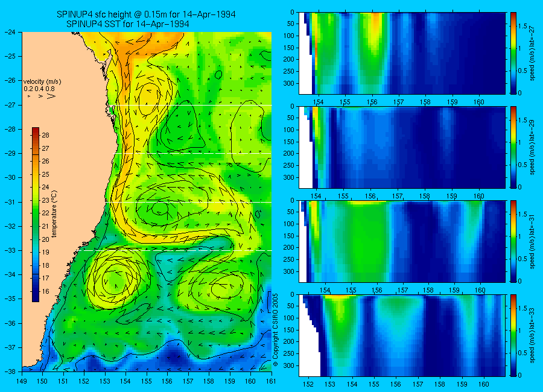Click temperature scale value 17
Image resolution: width=543 pixels, height=392 pixels.
[45, 278]
